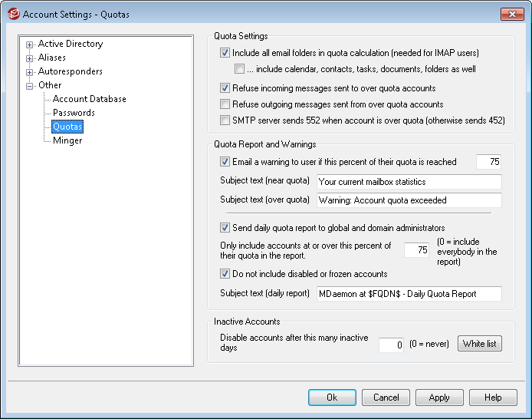Expand the Autoresponders tree node

click(30, 72)
